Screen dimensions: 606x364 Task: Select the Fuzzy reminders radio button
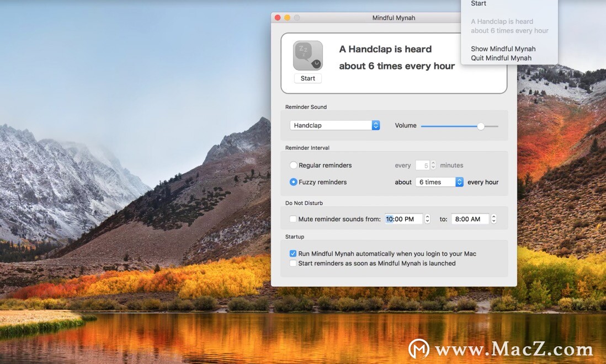(293, 182)
